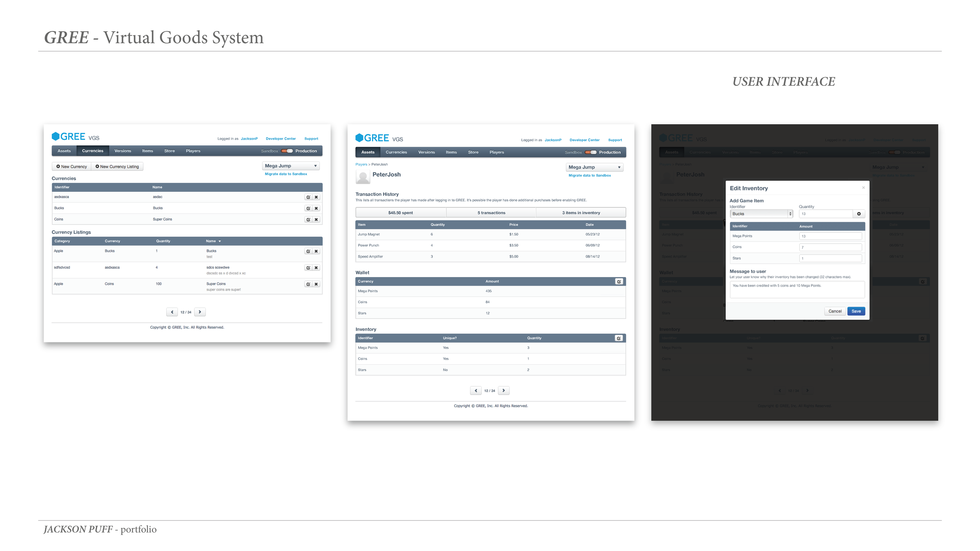This screenshot has height=551, width=980.
Task: Open the Inventory edit icon in player page
Action: [x=619, y=338]
